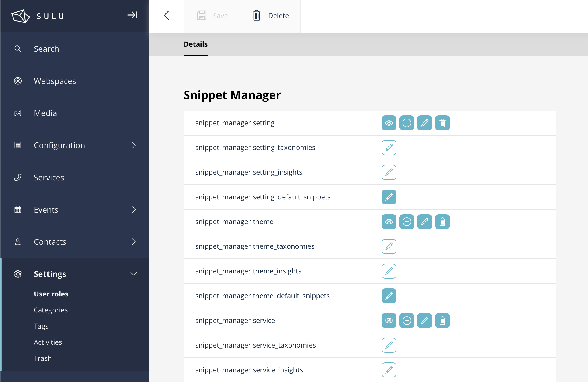The width and height of the screenshot is (588, 382).
Task: Select the Details tab
Action: [196, 44]
